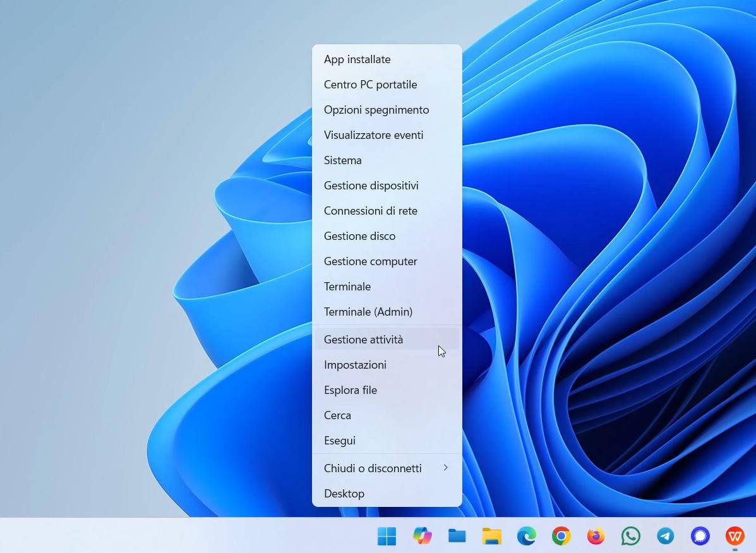The image size is (756, 553).
Task: Launch Google Chrome from the taskbar
Action: point(561,536)
